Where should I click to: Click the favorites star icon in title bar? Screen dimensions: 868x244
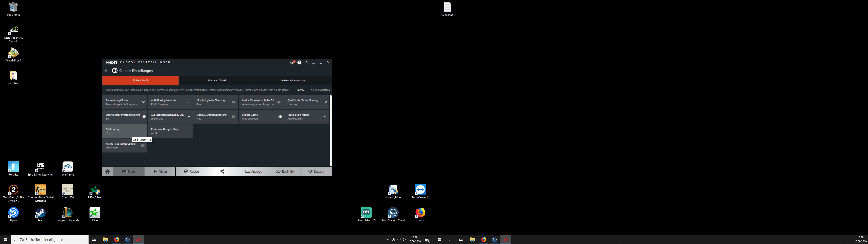[306, 62]
